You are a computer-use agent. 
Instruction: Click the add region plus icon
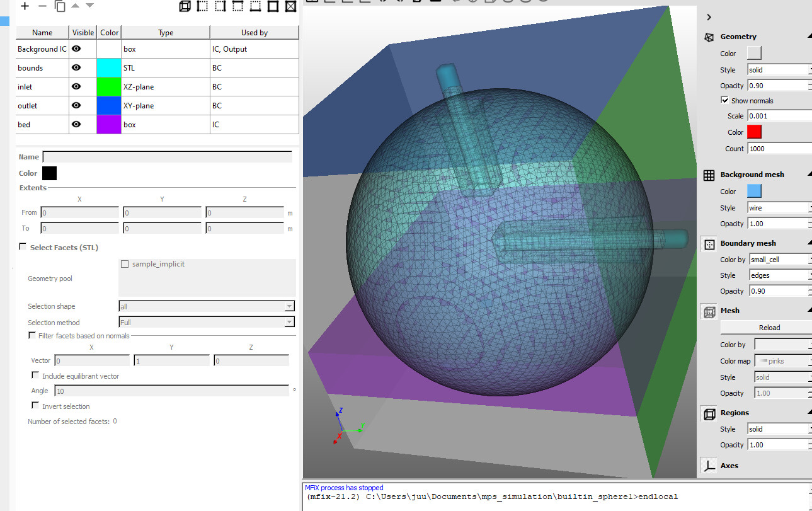25,6
